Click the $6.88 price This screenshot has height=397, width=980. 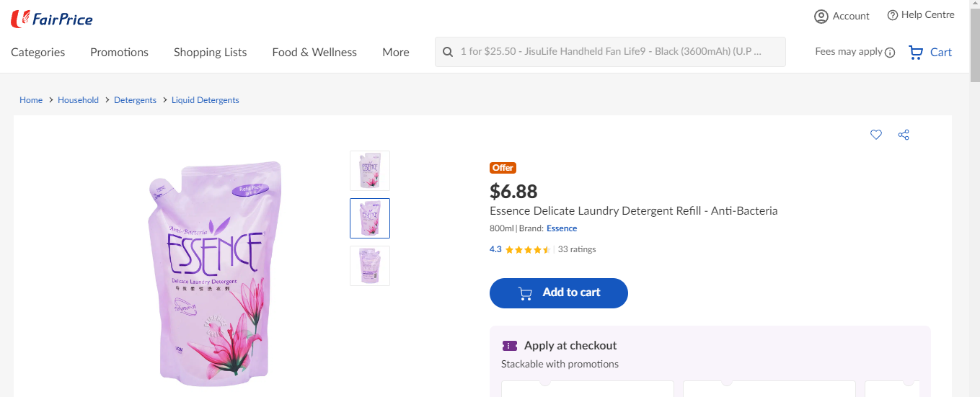(x=513, y=191)
